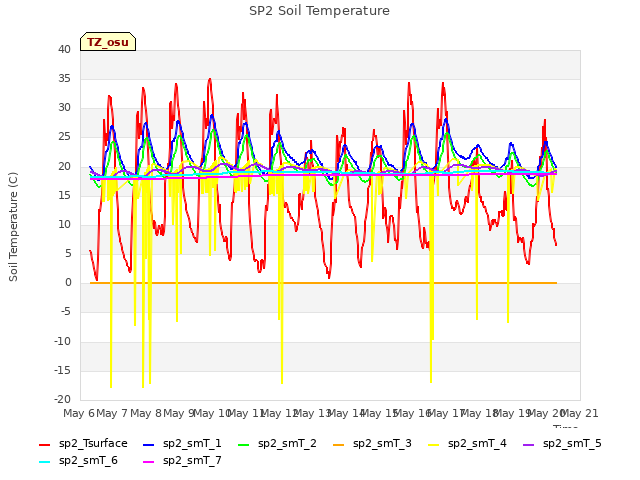Click the blue sp2_smT_1 legend swatch

point(149,444)
